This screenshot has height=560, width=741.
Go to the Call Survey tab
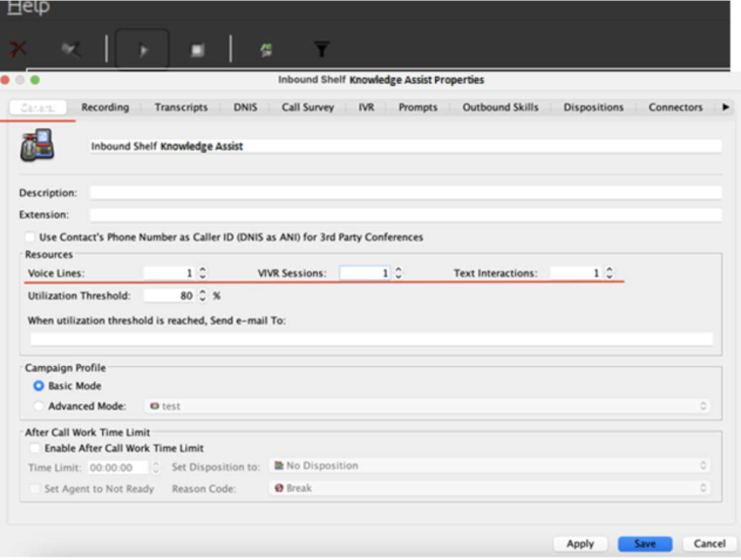307,108
